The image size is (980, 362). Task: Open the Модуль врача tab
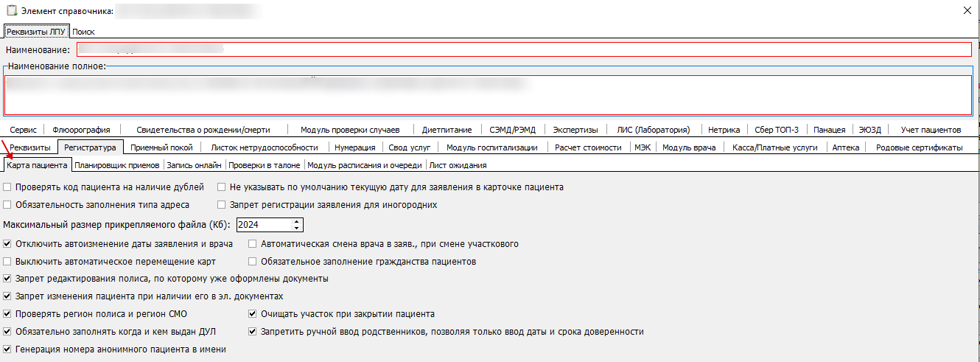[x=689, y=147]
